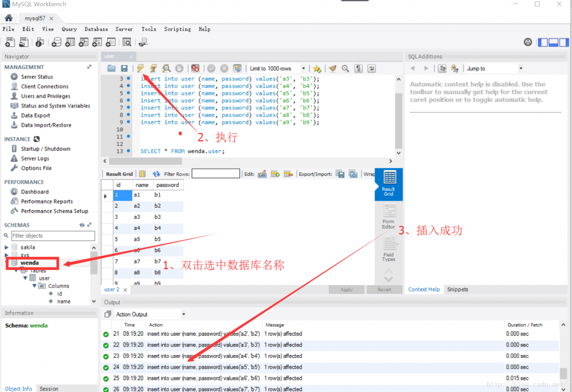Image resolution: width=572 pixels, height=392 pixels.
Task: Click the Refresh icon next to Filter Rows
Action: pyautogui.click(x=156, y=173)
